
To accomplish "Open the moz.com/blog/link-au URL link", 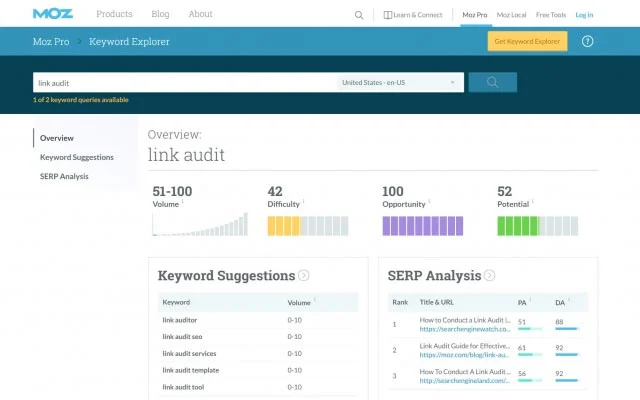I will click(x=464, y=355).
